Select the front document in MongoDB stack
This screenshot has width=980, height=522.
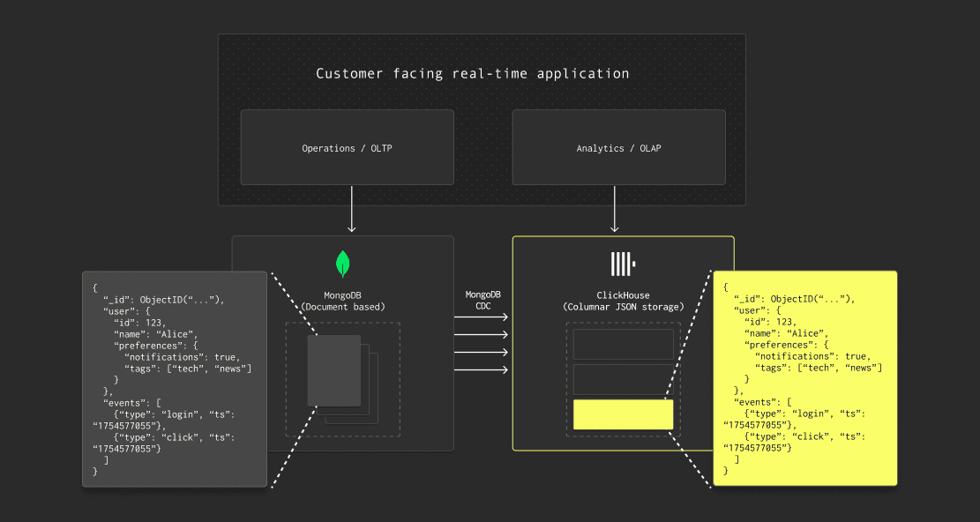pos(333,370)
